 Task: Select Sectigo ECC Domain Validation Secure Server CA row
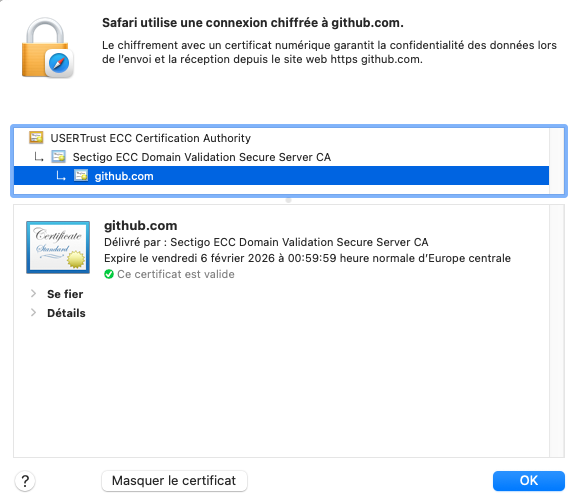tap(281, 157)
